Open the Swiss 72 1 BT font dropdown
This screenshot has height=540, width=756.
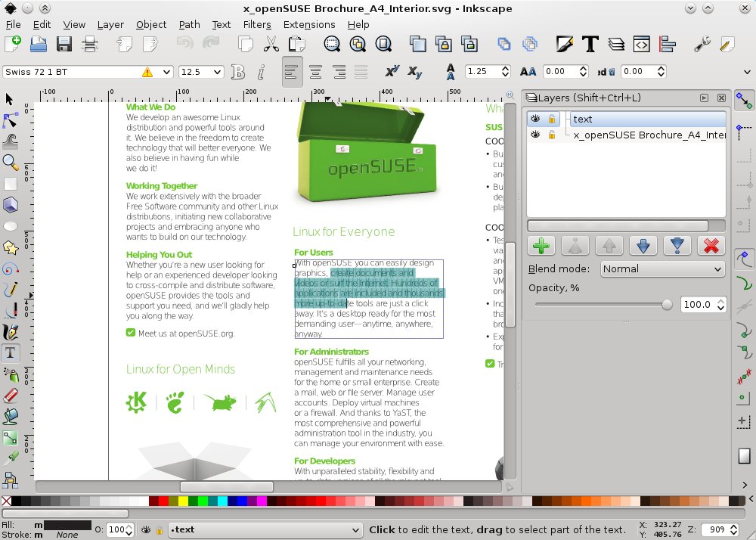click(166, 72)
